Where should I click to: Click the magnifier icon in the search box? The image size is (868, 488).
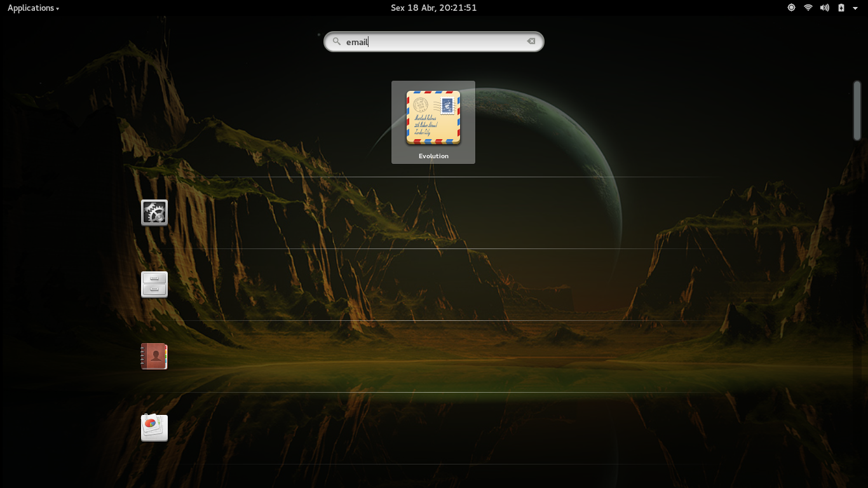(337, 41)
